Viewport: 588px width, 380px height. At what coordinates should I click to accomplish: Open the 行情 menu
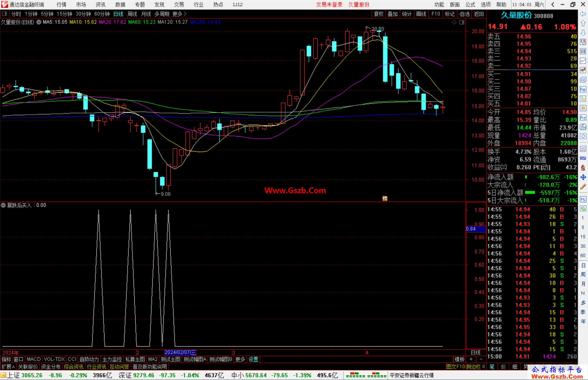tap(62, 5)
